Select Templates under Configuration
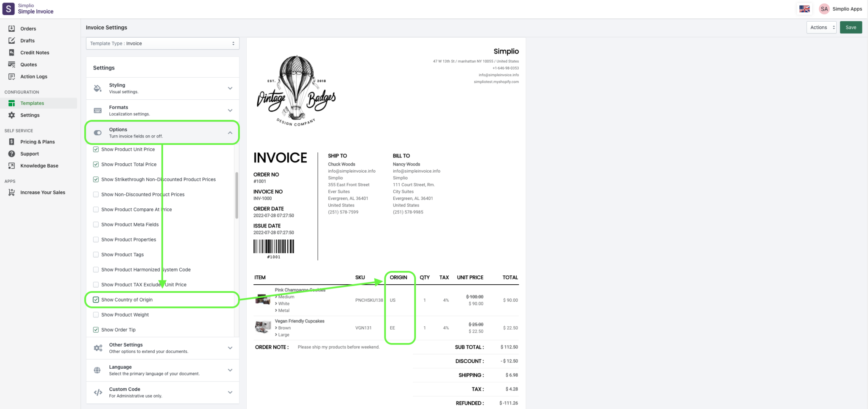The height and width of the screenshot is (409, 868). tap(32, 103)
